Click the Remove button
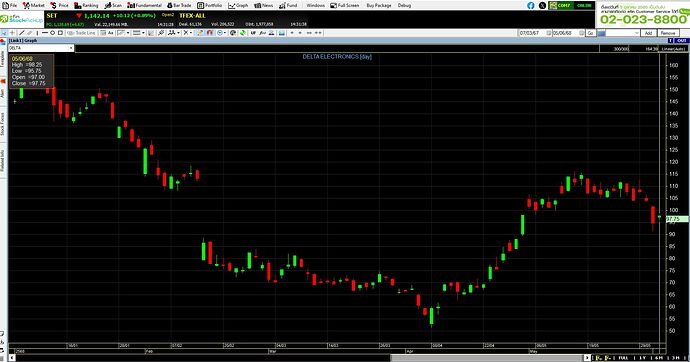690x362 pixels. click(668, 33)
